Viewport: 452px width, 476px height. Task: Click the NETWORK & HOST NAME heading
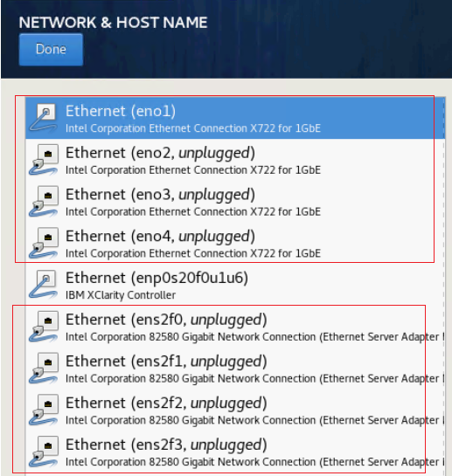113,23
